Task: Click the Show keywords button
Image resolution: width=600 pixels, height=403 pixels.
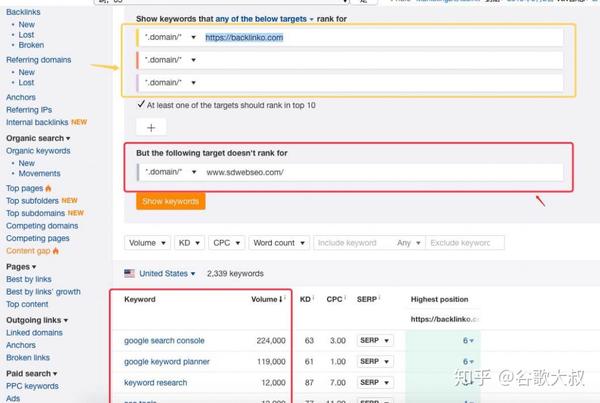Action: (x=171, y=201)
